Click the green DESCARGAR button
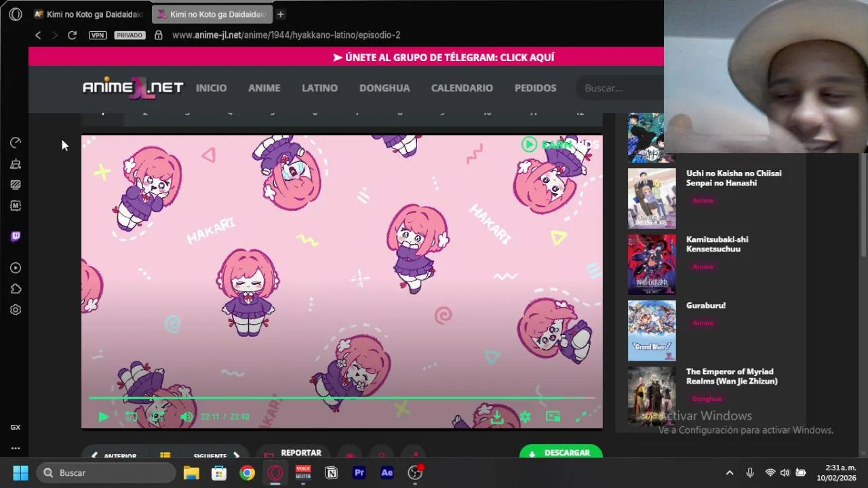Viewport: 868px width, 488px height. (x=561, y=453)
